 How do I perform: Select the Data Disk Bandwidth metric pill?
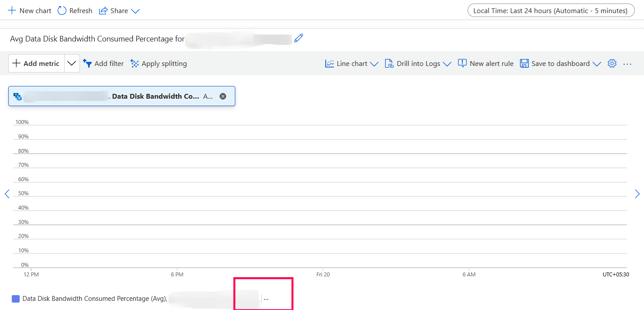point(122,96)
